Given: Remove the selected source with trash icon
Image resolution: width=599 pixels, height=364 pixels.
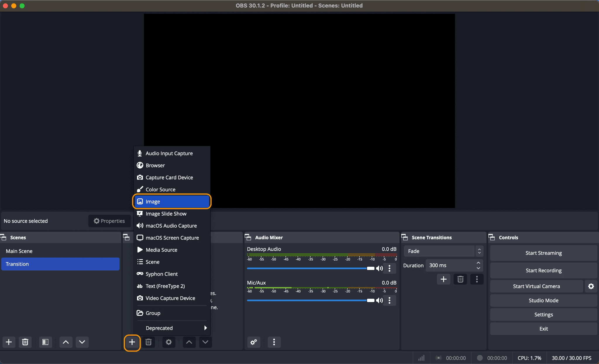Looking at the screenshot, I should pyautogui.click(x=149, y=342).
